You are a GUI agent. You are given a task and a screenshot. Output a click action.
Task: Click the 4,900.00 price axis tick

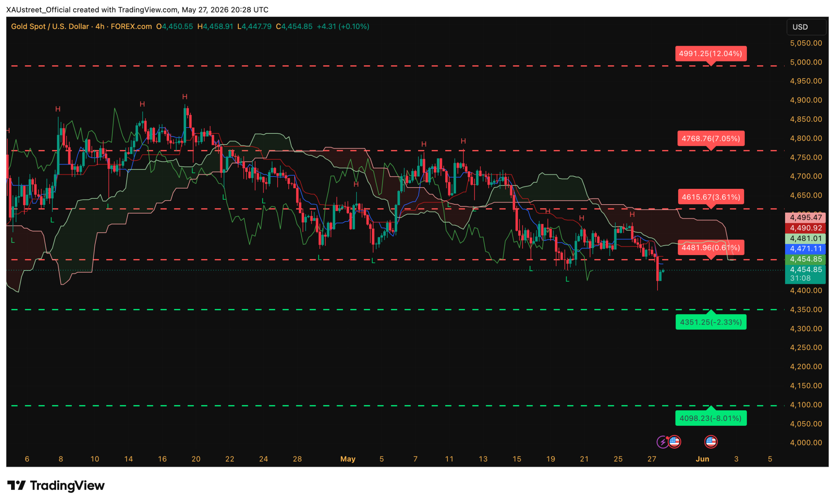(x=806, y=100)
